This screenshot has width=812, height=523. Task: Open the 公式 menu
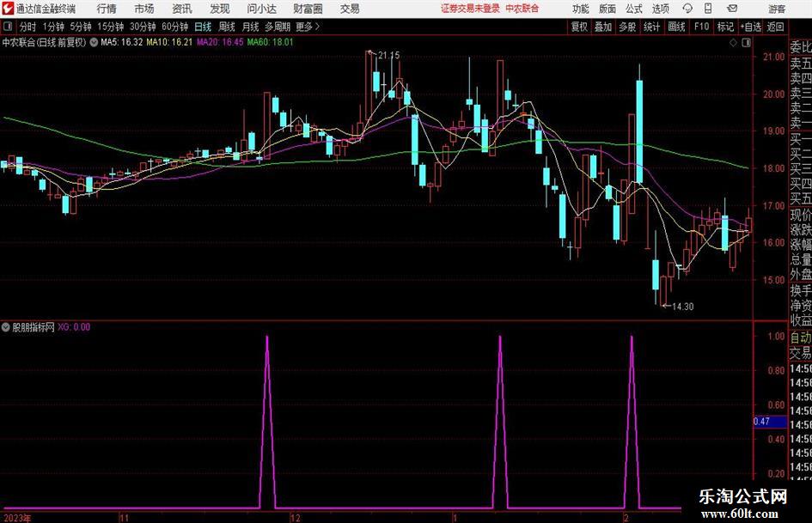[634, 9]
